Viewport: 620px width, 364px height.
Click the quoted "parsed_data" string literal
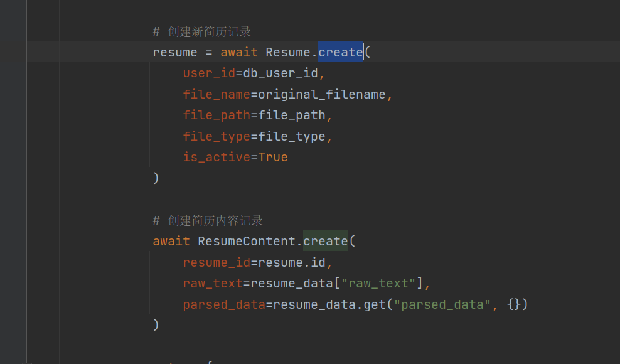click(442, 304)
